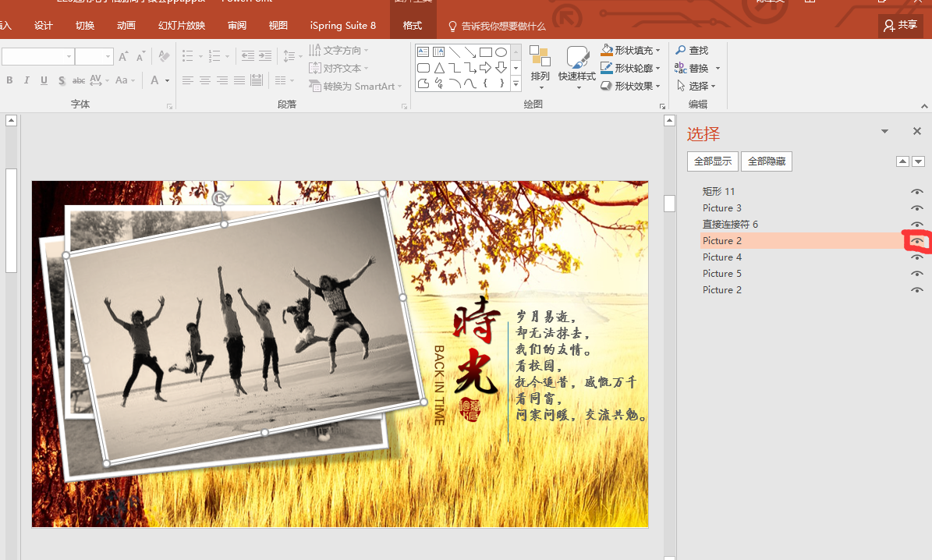Image resolution: width=932 pixels, height=560 pixels.
Task: Click the decrease font size icon
Action: coord(140,56)
